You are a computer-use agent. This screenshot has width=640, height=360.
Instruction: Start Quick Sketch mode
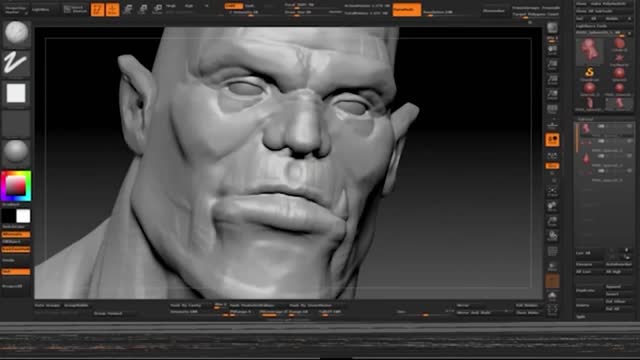76,9
